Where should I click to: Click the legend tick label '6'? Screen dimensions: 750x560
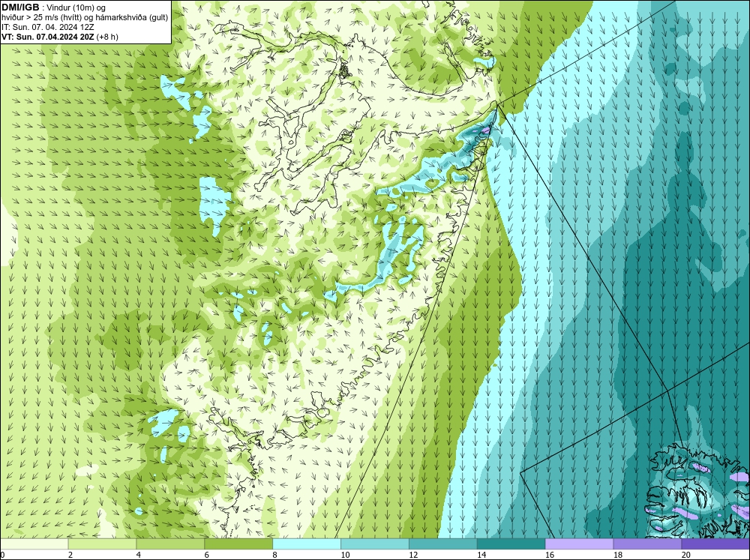207,555
